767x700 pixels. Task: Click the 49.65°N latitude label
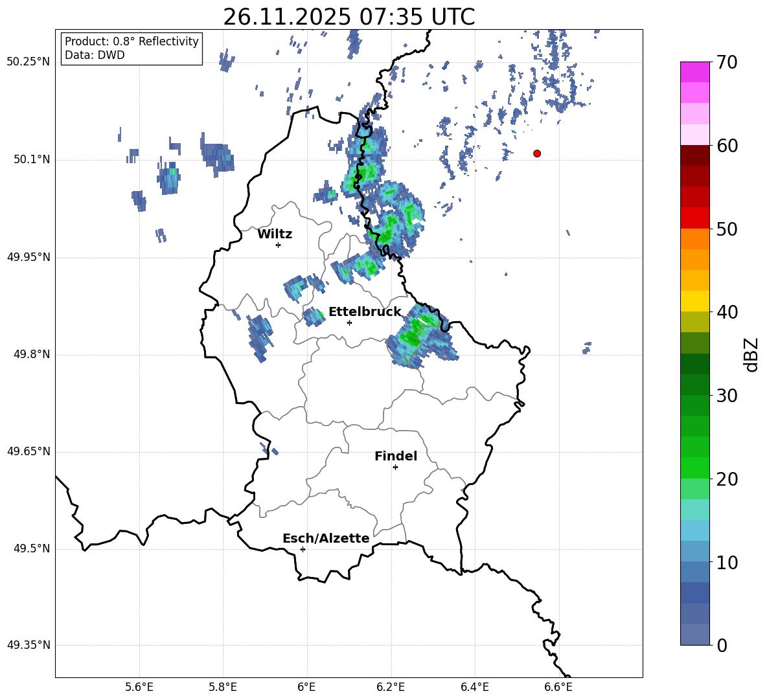pos(29,451)
